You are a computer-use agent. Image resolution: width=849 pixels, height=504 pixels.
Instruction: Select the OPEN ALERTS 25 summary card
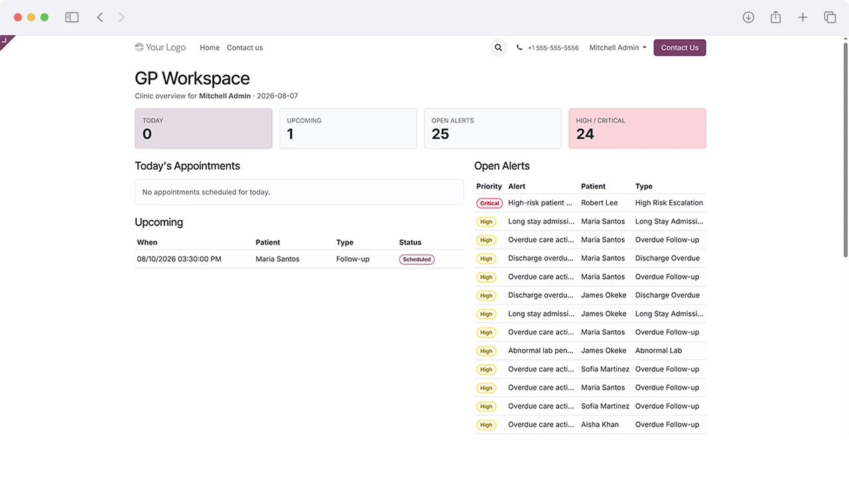pos(493,129)
